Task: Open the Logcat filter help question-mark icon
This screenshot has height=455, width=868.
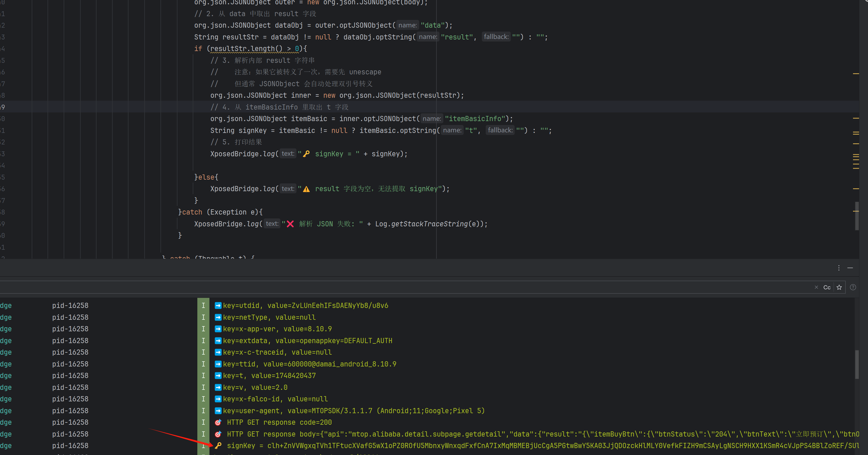Action: [x=853, y=287]
